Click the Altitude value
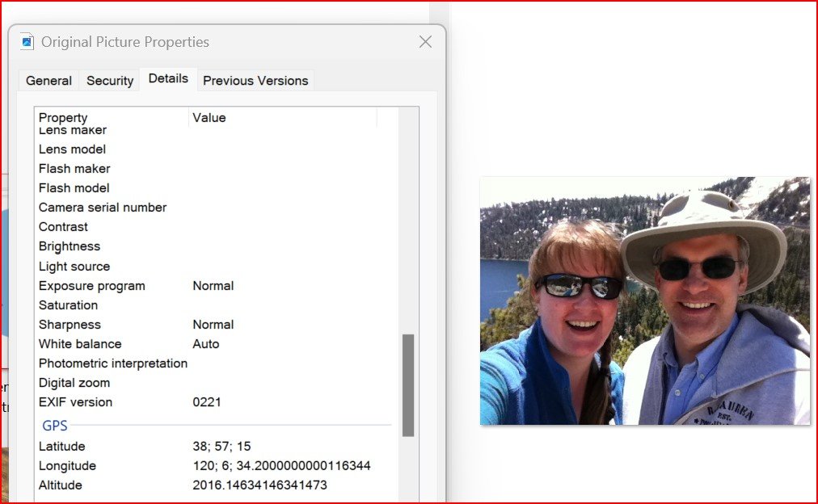 259,485
